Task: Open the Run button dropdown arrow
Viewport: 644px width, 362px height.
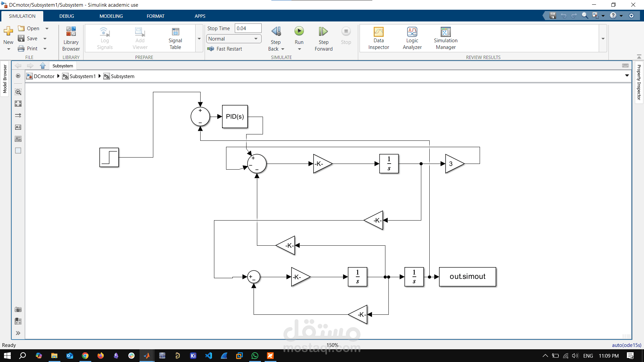Action: (x=300, y=49)
